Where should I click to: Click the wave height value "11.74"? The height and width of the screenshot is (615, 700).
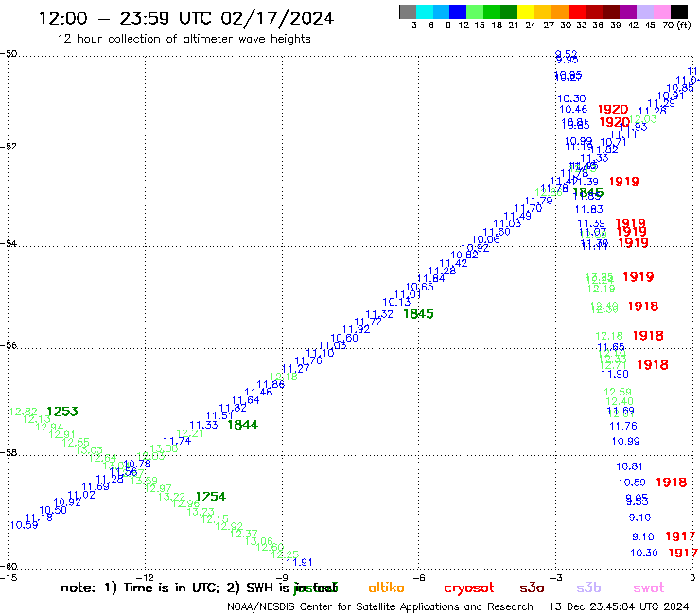(x=177, y=441)
